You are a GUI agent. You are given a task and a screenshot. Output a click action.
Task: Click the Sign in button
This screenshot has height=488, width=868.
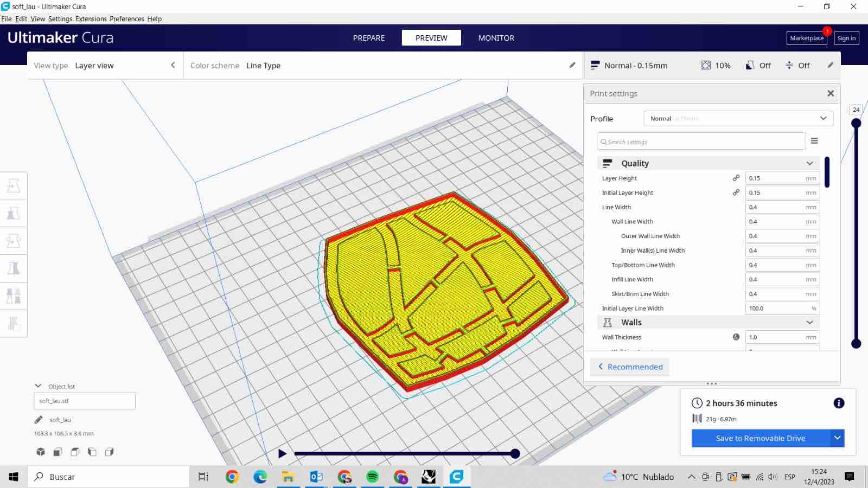pyautogui.click(x=846, y=38)
